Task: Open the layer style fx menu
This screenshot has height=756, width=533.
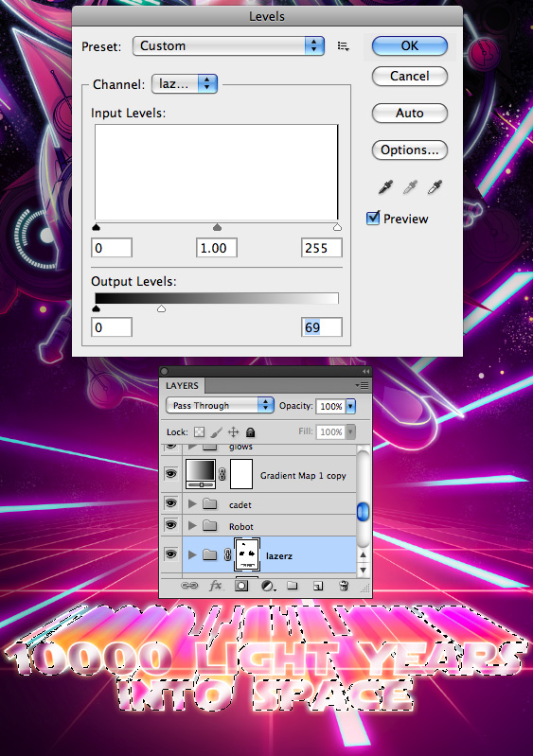Action: (216, 586)
